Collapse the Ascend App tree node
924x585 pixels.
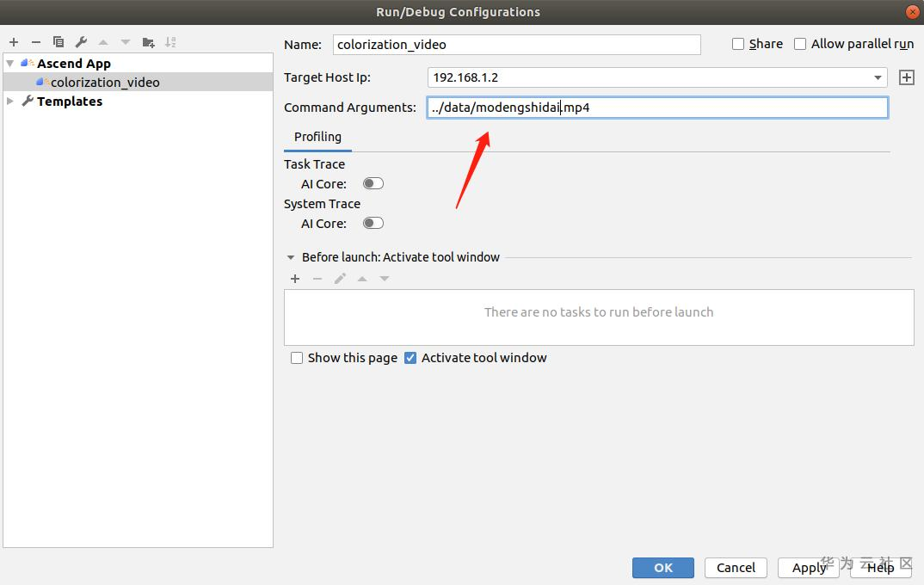coord(10,63)
